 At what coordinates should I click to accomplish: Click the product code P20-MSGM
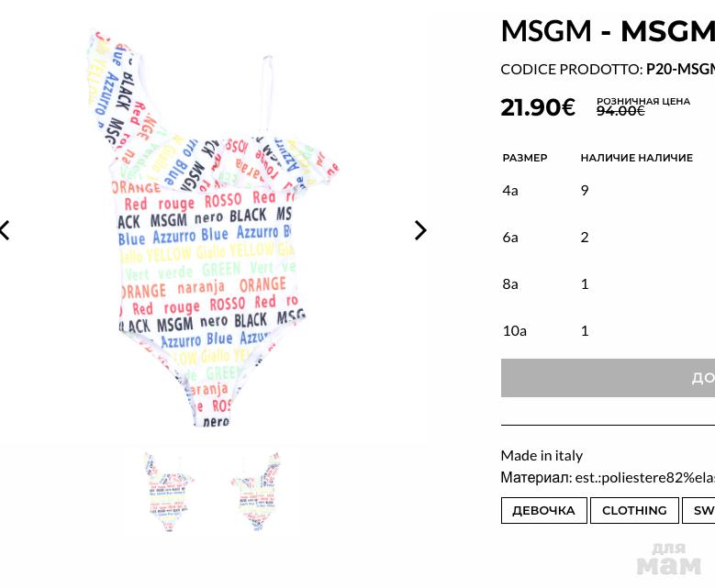(679, 69)
